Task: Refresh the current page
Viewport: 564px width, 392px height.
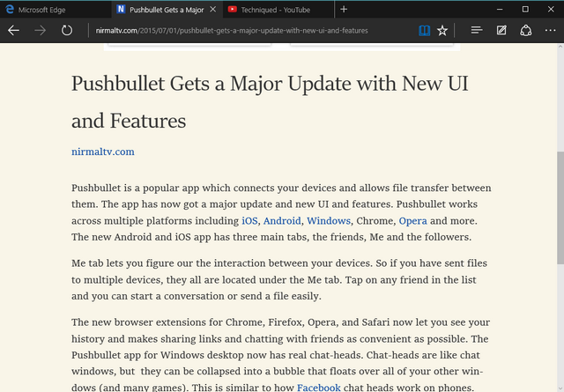Action: 67,31
